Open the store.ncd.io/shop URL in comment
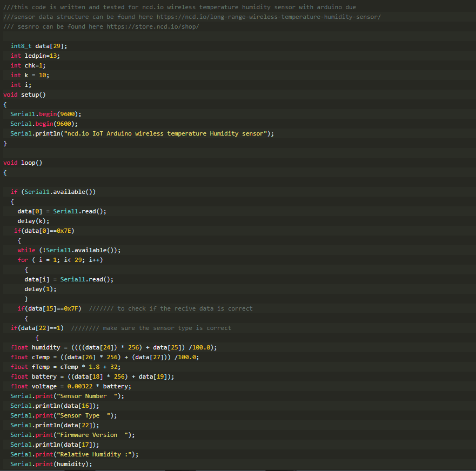This screenshot has height=471, width=476. 152,26
